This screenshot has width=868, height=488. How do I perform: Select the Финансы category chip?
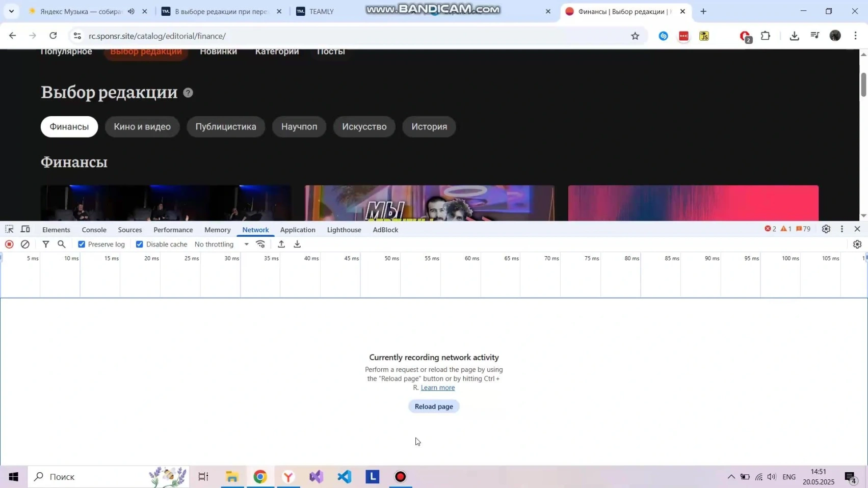coord(69,127)
